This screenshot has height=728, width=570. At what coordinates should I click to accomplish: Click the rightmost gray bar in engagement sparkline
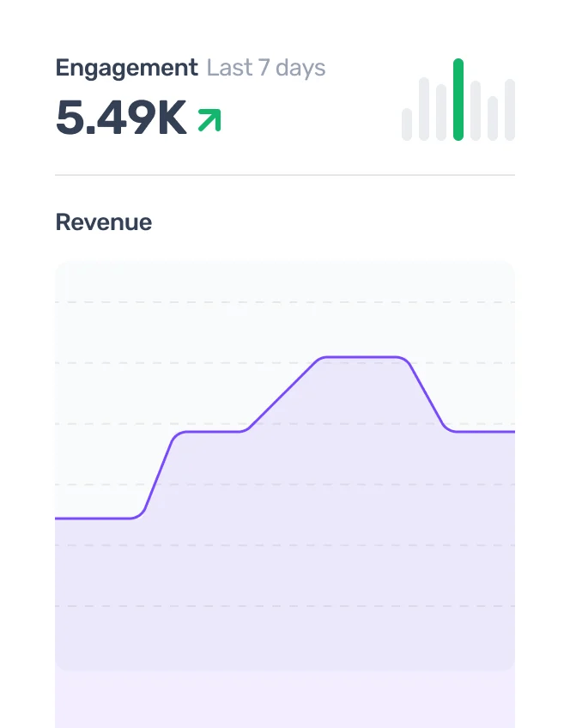tap(510, 110)
